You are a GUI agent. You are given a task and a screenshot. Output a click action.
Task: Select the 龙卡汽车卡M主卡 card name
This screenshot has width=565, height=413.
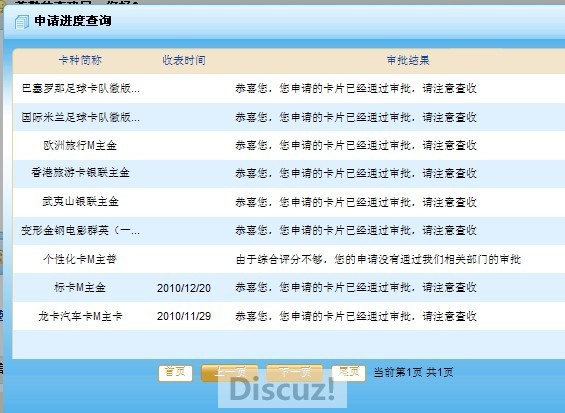[x=80, y=316]
